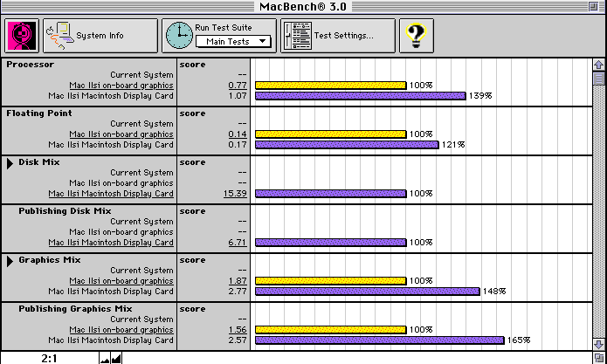This screenshot has height=364, width=607.
Task: Click Display Card link under Publishing Disk Mix
Action: [111, 243]
